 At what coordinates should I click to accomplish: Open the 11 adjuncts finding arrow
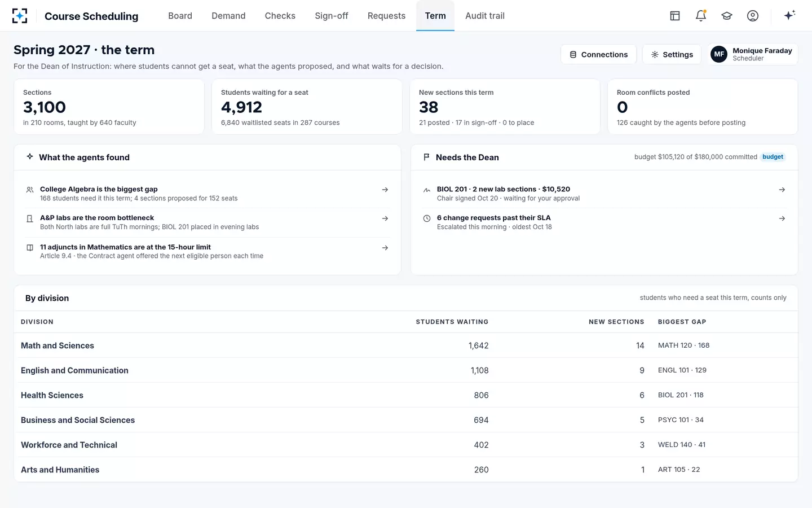coord(385,248)
